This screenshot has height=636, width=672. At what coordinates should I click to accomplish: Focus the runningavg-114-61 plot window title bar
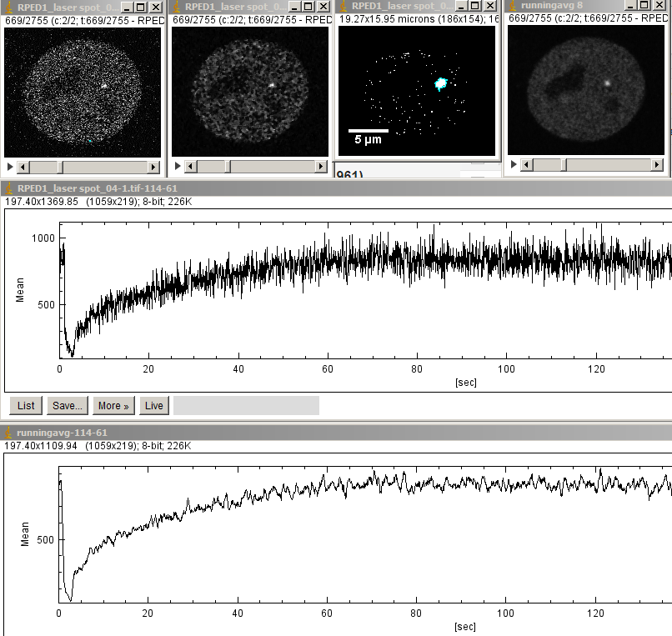(x=333, y=433)
